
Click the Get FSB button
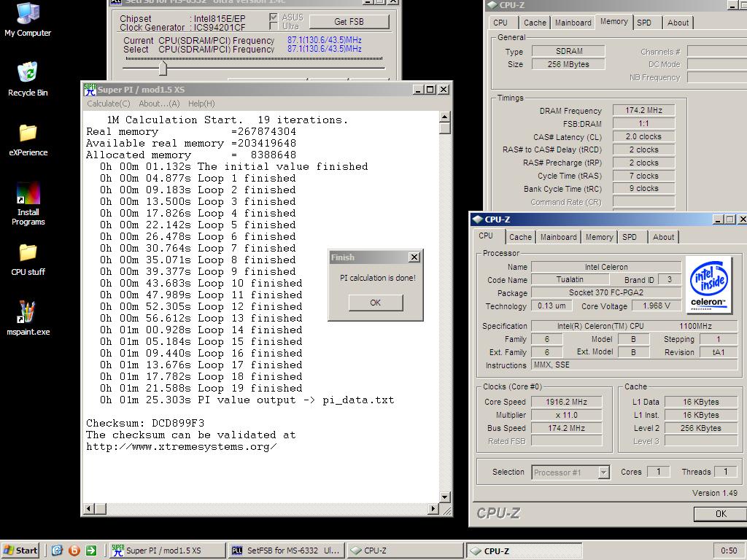(349, 22)
